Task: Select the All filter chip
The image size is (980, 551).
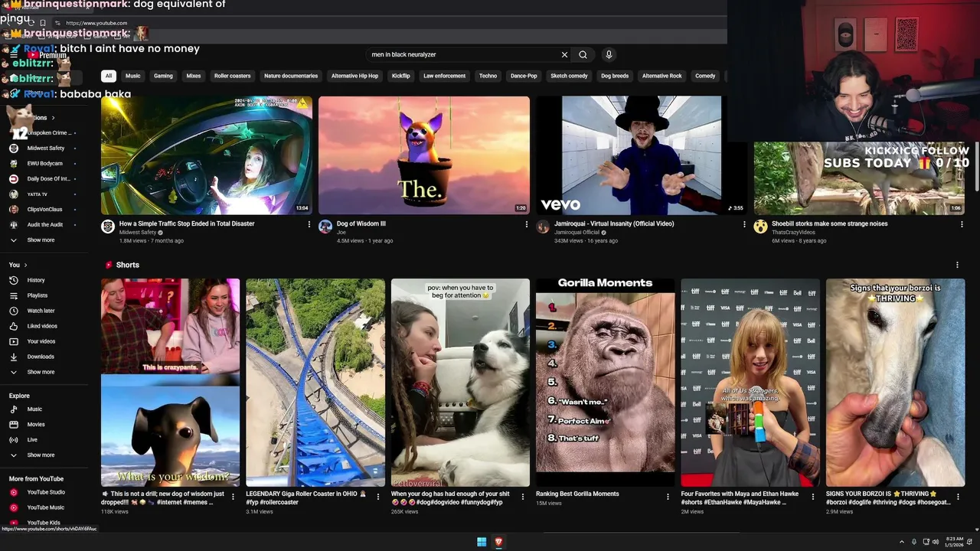Action: coord(109,76)
